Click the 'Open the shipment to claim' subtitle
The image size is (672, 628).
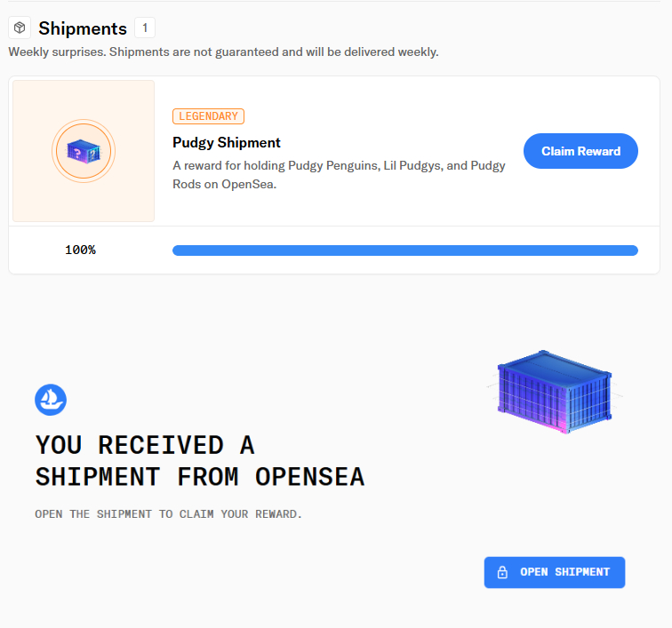click(x=168, y=514)
